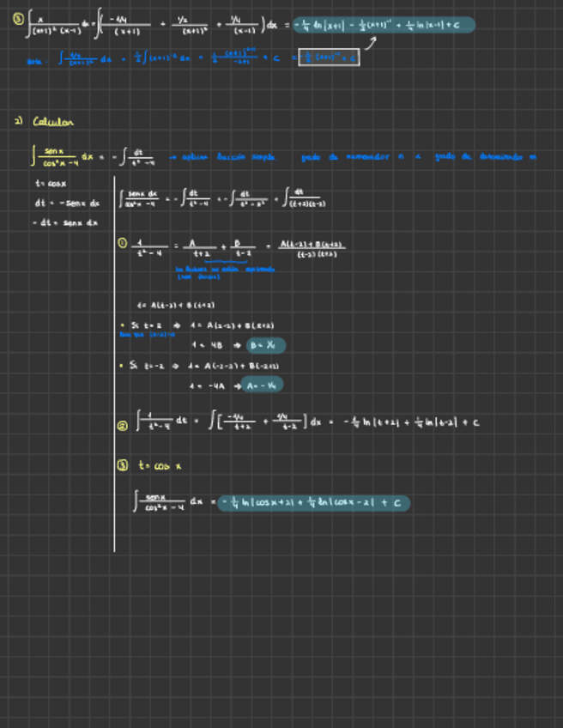Select the "dt = -senx dx" line
The image size is (563, 728).
tap(67, 203)
